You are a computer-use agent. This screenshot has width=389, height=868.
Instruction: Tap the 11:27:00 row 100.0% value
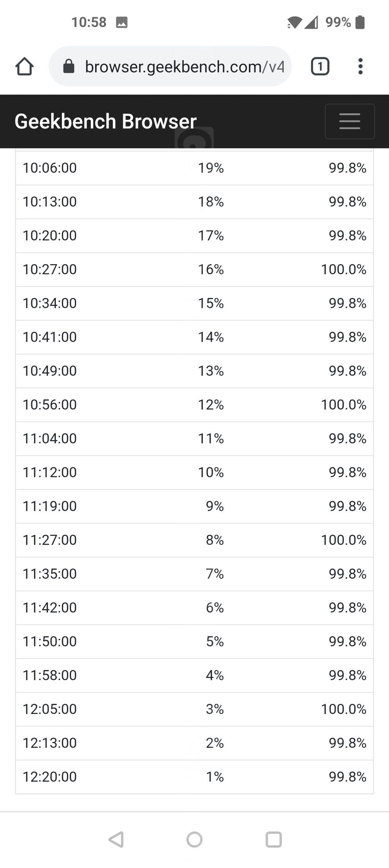pos(343,540)
